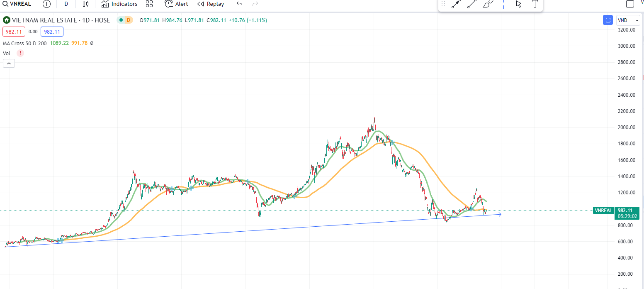Select the MA Cross 50 & 200 legend
644x289 pixels.
[x=24, y=43]
